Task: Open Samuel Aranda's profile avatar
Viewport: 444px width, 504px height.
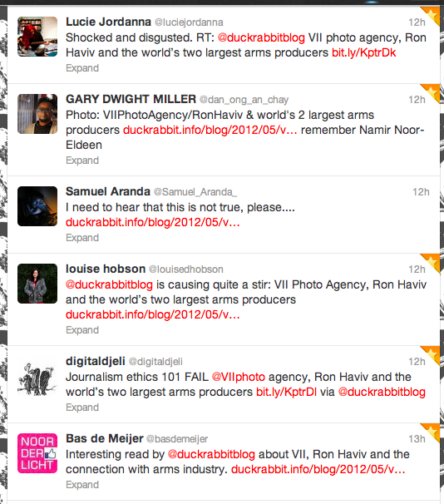Action: pos(37,206)
